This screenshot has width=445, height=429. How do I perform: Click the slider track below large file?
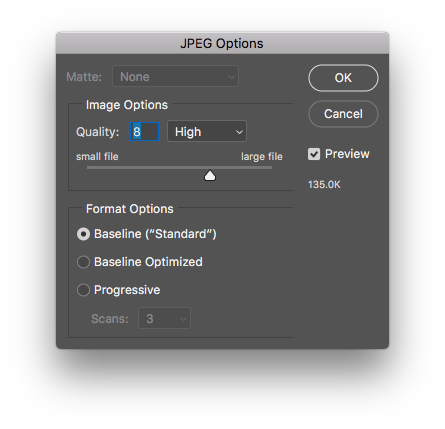coord(260,167)
